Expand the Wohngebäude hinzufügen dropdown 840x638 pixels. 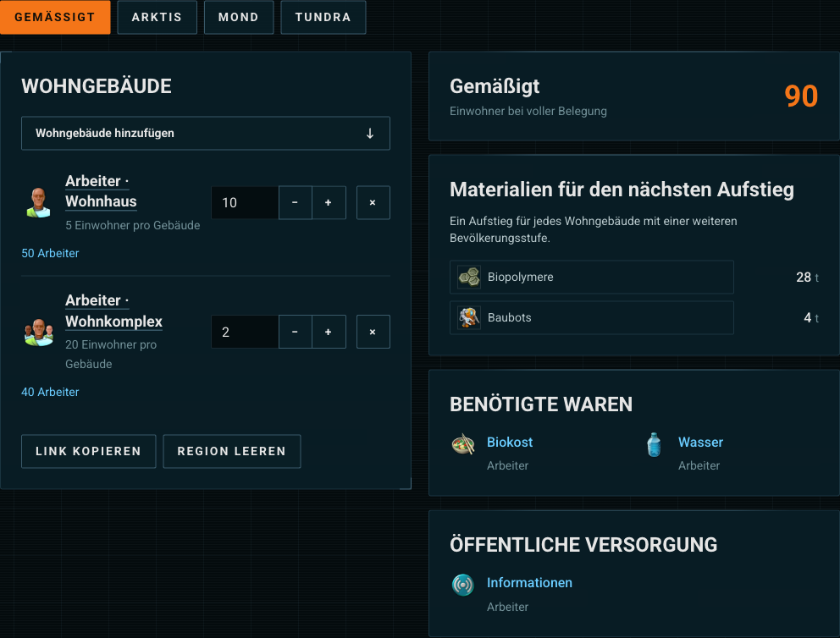[x=206, y=134]
